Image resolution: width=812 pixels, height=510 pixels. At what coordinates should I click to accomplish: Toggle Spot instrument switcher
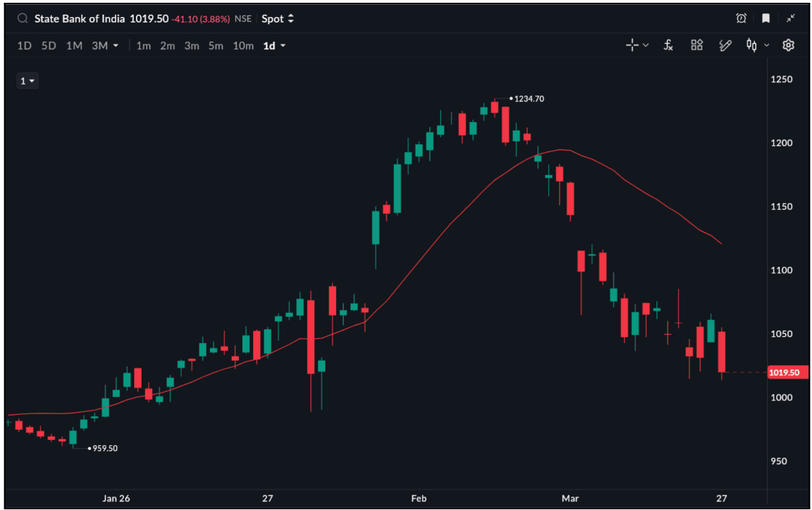pyautogui.click(x=278, y=19)
